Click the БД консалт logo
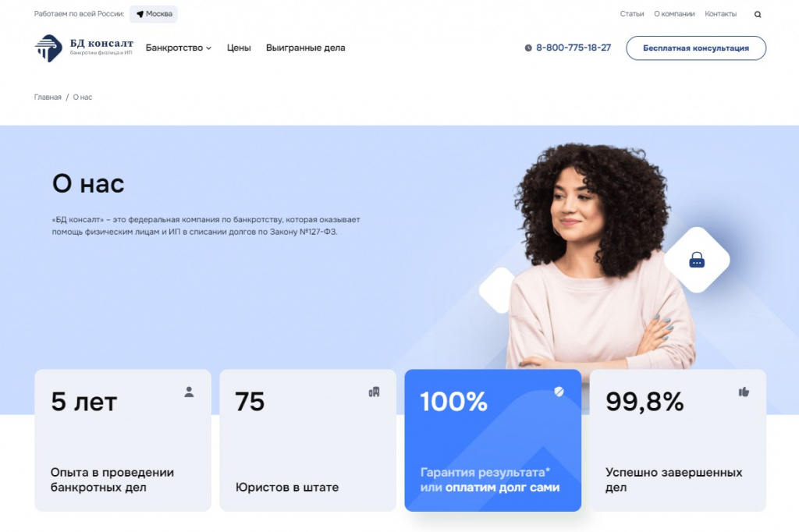The image size is (799, 532). click(x=84, y=48)
